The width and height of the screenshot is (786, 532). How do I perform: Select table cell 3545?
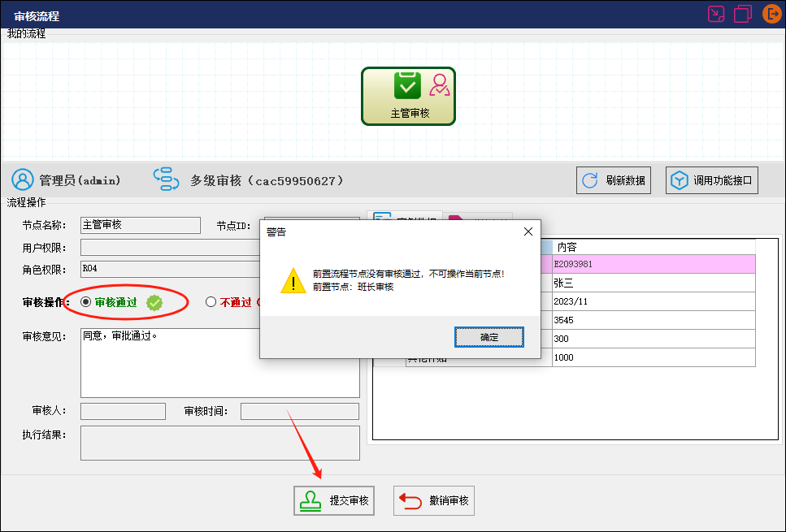pos(654,319)
